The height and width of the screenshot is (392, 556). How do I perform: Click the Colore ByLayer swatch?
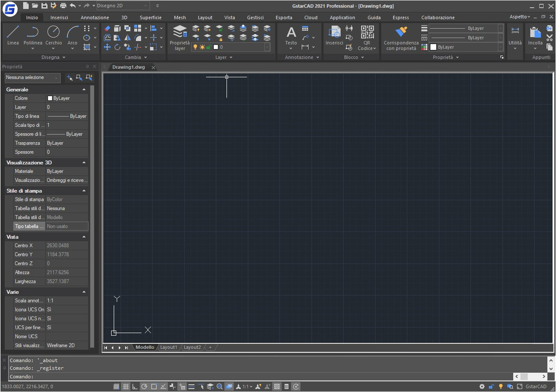pos(50,98)
